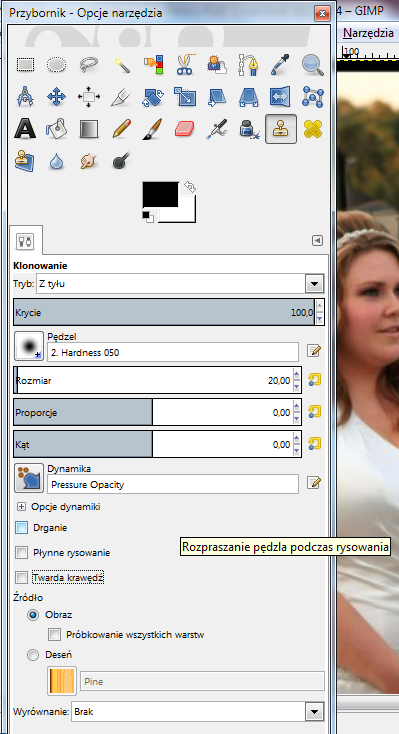Select the Ellipse Select tool
This screenshot has width=399, height=734.
pos(56,65)
